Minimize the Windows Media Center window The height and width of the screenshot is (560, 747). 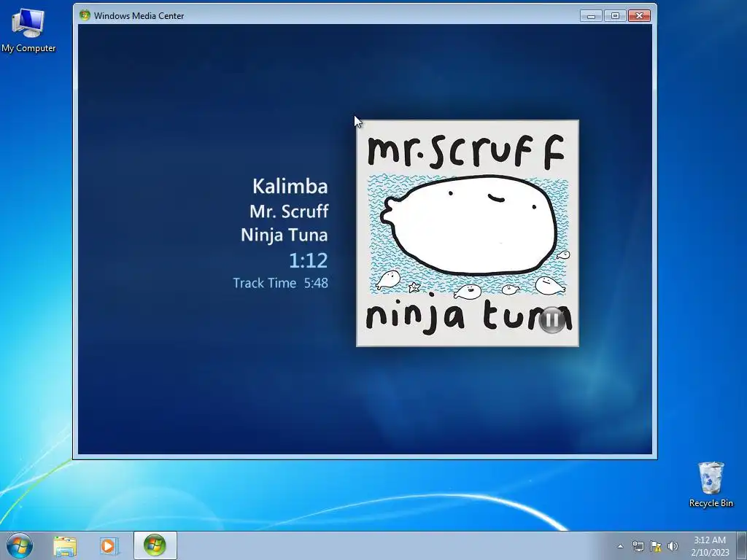[591, 16]
